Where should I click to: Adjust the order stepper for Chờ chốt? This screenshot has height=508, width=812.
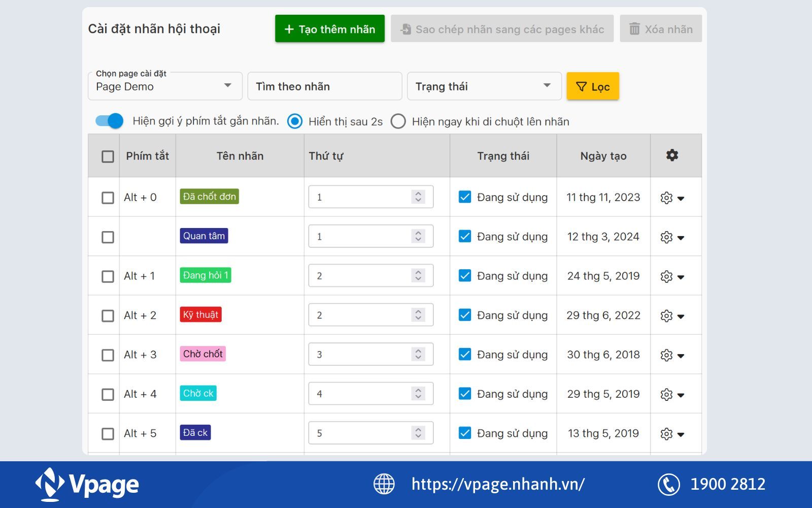418,354
